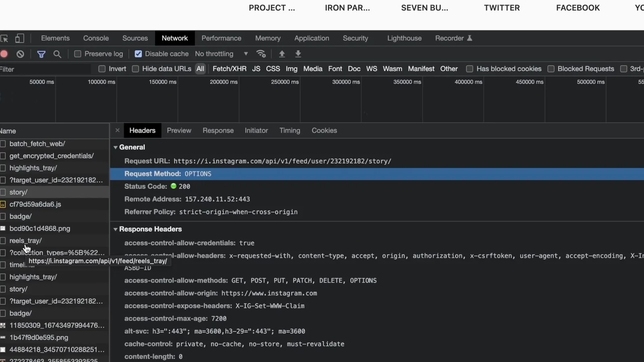The image size is (644, 362).
Task: Show the Preview tab of request
Action: point(179,130)
